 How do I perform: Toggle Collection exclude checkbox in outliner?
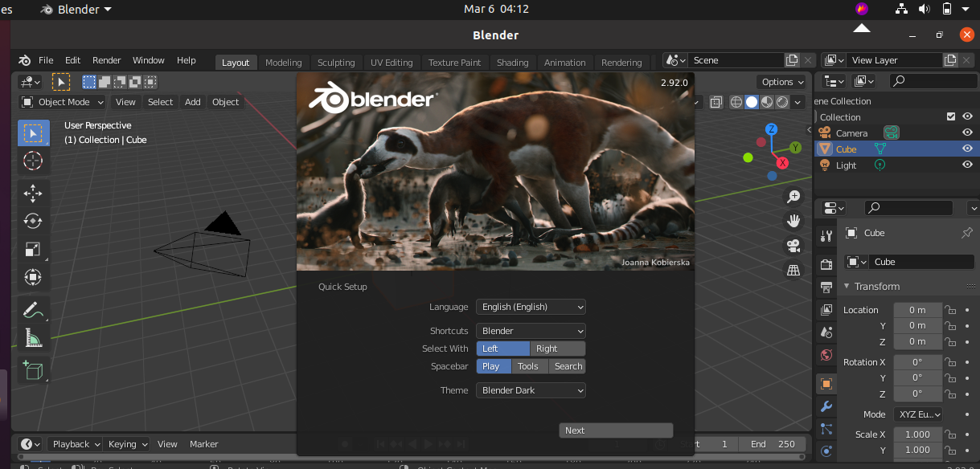coord(951,117)
